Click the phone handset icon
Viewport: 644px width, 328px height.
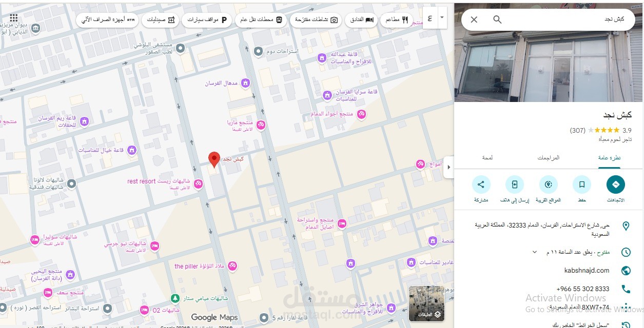tap(626, 289)
